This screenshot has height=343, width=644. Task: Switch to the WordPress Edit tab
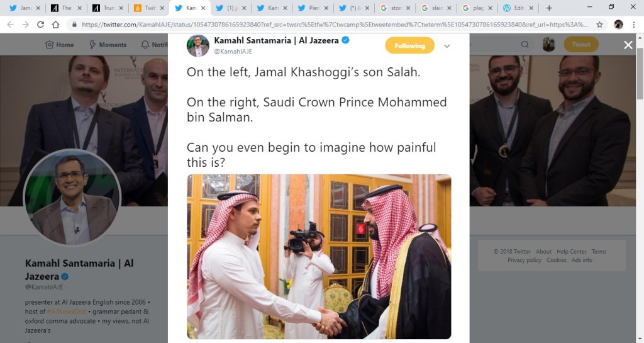(514, 8)
